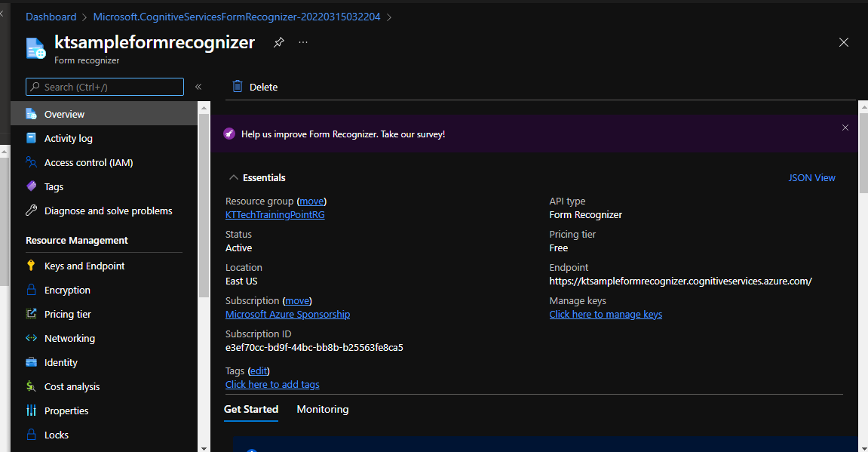This screenshot has width=868, height=452.
Task: Switch to the Monitoring tab
Action: [323, 409]
